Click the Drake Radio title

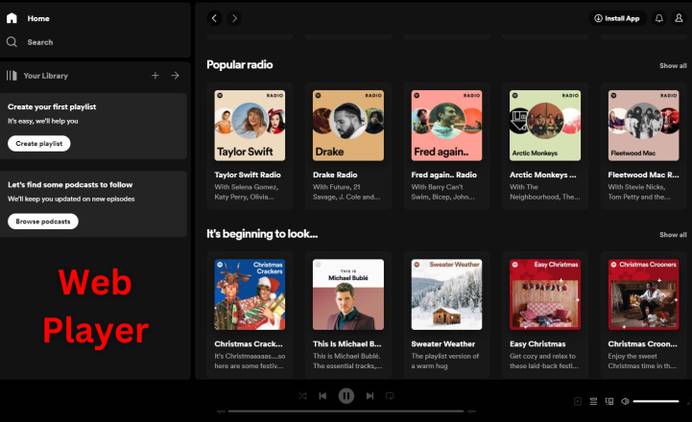click(x=335, y=175)
